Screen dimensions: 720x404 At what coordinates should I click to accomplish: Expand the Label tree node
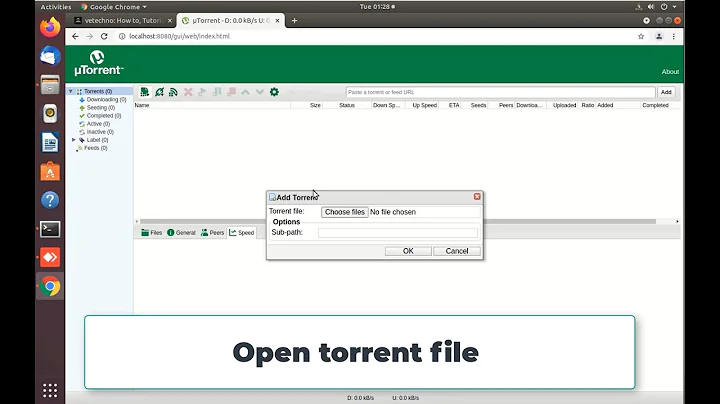click(73, 140)
